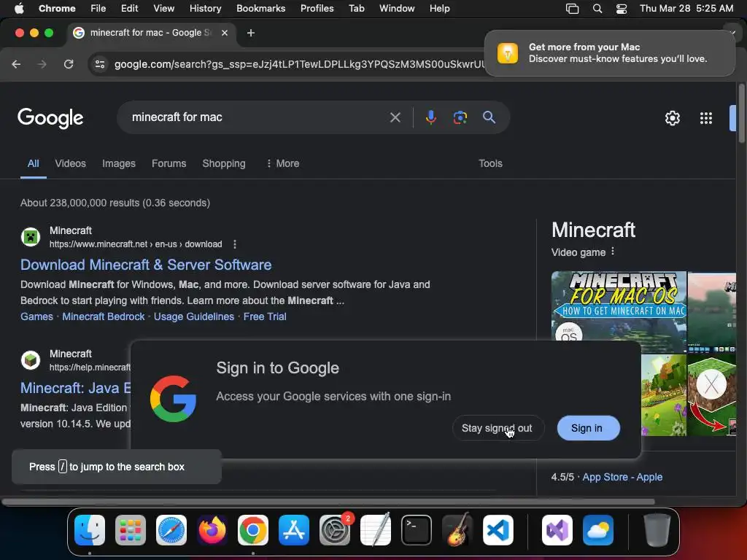Open the Weather app from the Dock
The image size is (747, 560).
pos(598,530)
